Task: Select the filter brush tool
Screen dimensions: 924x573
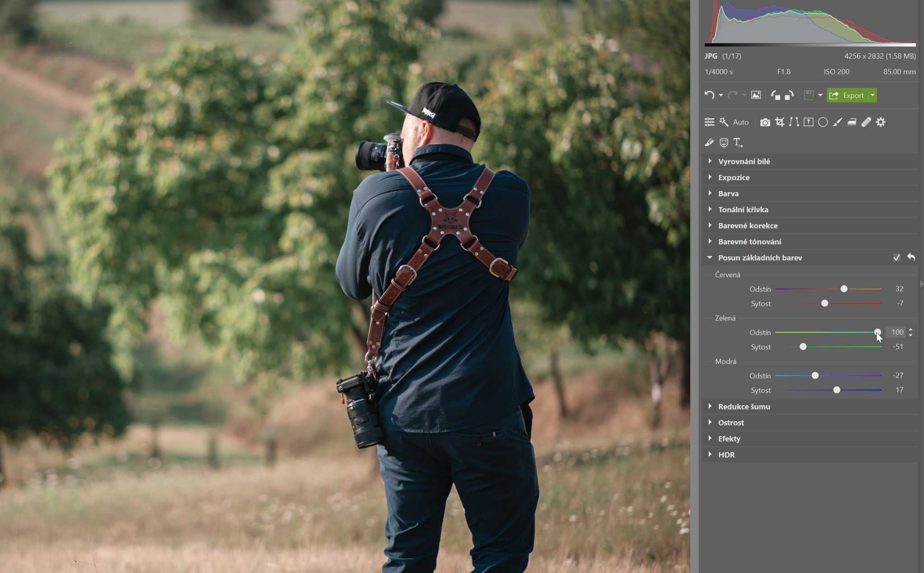Action: pyautogui.click(x=837, y=122)
